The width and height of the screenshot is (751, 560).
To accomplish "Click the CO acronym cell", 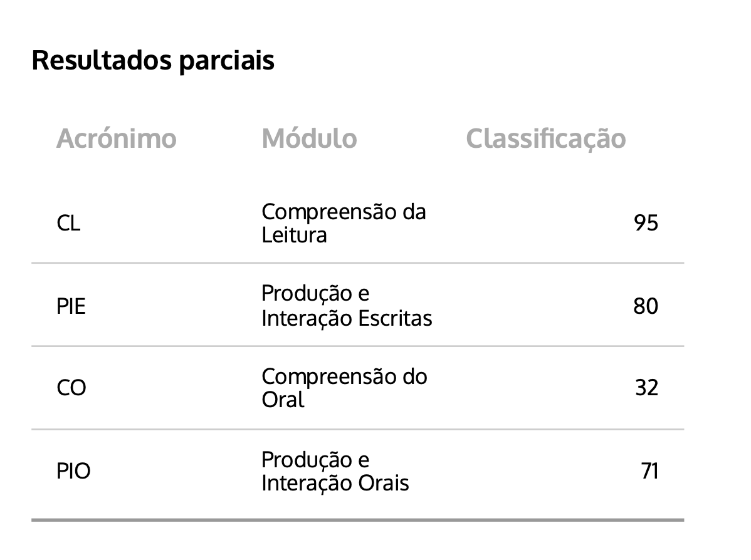I will (x=71, y=388).
